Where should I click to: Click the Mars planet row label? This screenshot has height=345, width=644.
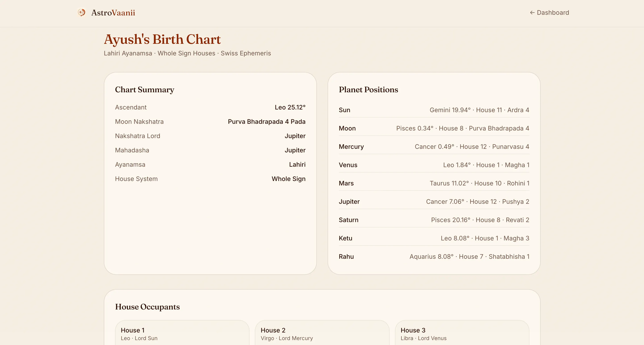(x=346, y=183)
